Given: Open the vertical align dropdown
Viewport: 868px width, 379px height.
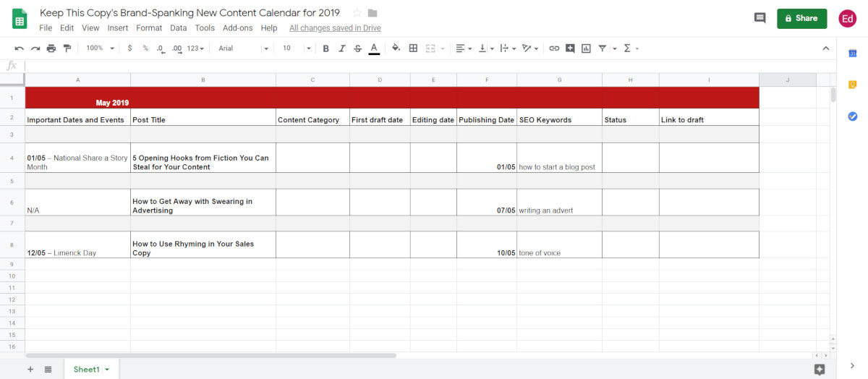Looking at the screenshot, I should (485, 48).
